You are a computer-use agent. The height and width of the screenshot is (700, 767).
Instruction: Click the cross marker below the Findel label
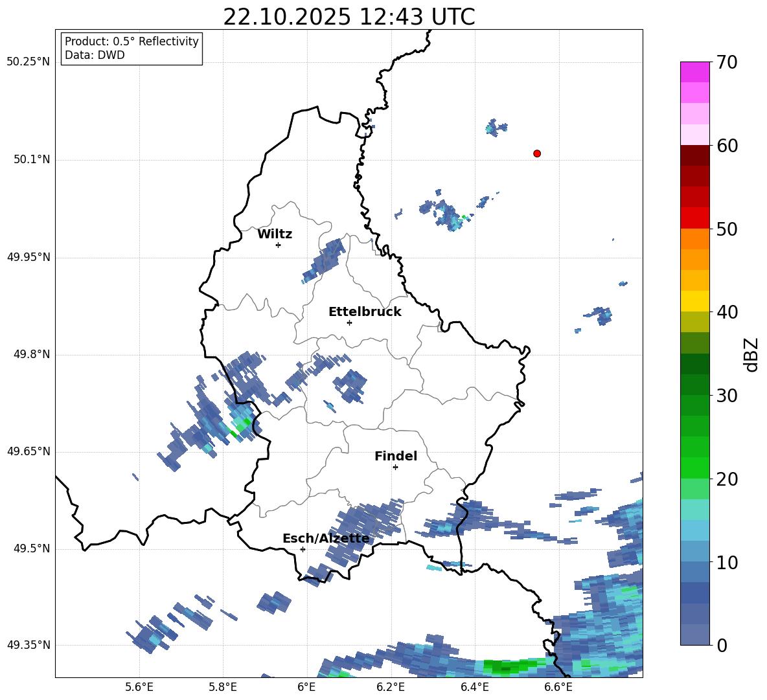[395, 468]
